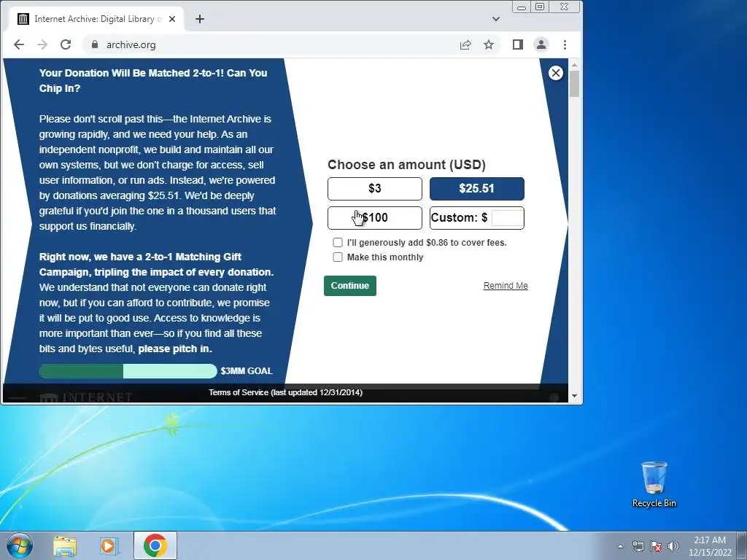
Task: Click Chrome forward arrow
Action: pos(42,44)
